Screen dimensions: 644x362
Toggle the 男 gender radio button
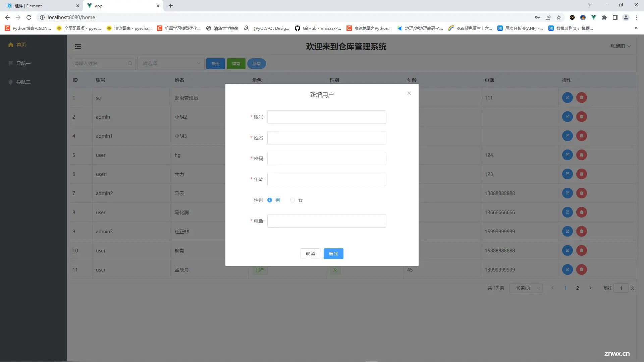point(270,200)
